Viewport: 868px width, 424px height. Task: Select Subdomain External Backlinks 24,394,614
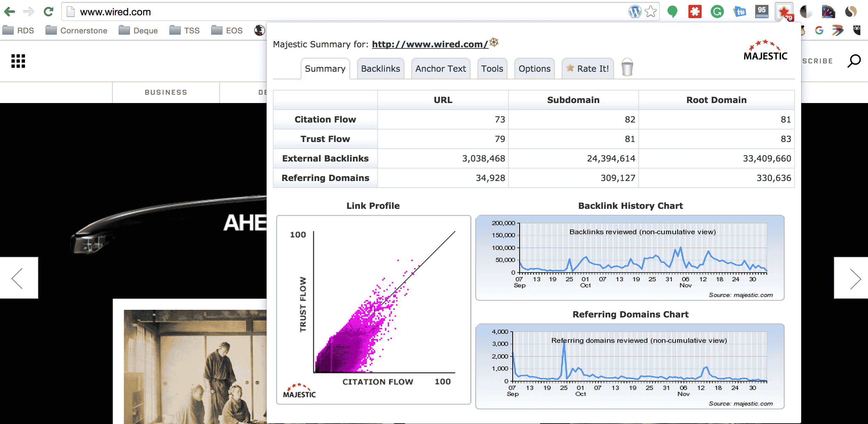(x=611, y=158)
